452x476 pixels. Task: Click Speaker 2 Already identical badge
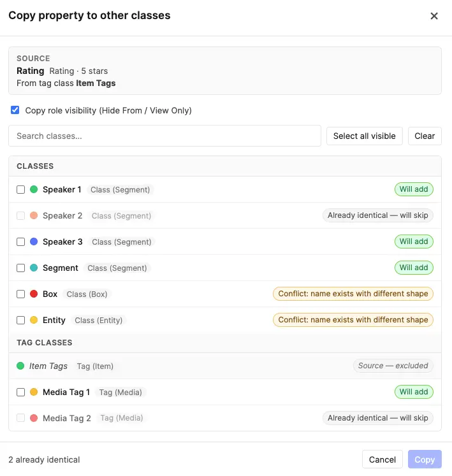pos(378,215)
